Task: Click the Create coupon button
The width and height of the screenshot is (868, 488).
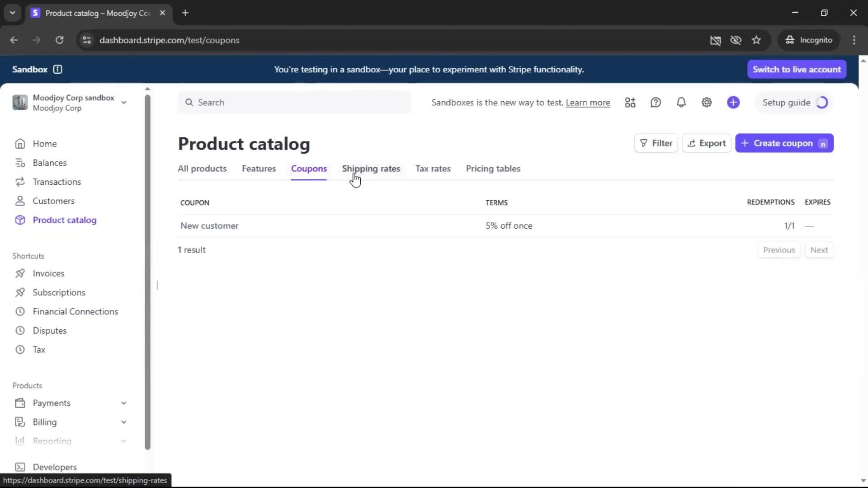Action: tap(784, 143)
